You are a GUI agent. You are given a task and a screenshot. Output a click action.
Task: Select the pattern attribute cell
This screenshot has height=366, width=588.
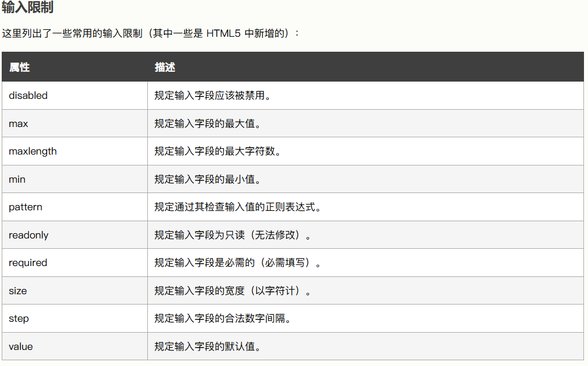point(25,207)
